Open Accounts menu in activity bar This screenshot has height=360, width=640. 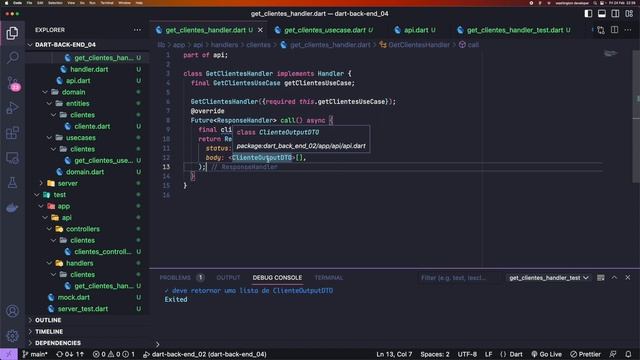point(12,311)
